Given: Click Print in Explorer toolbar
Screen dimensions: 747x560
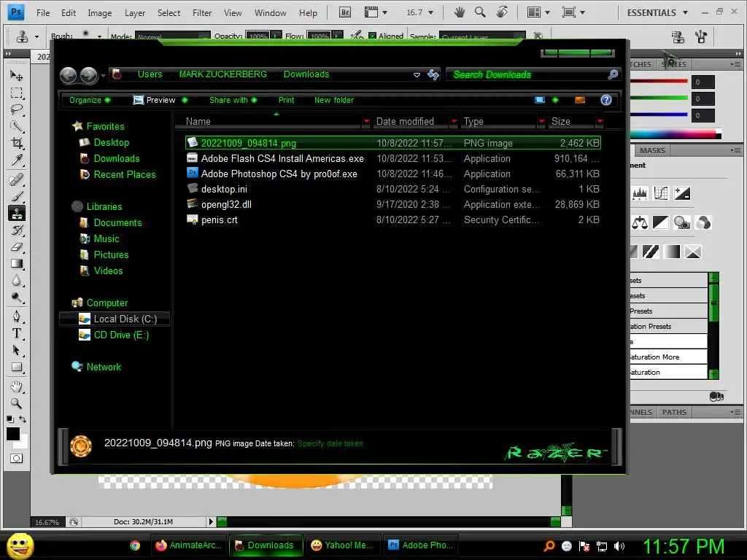Looking at the screenshot, I should click(286, 100).
